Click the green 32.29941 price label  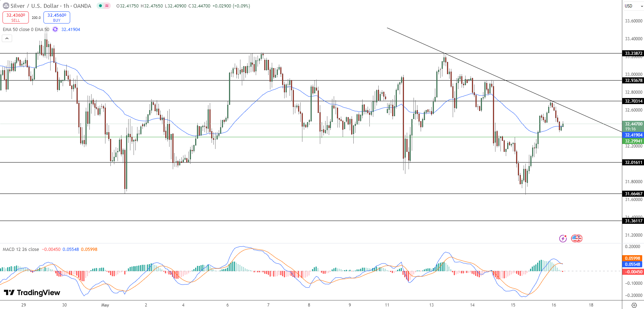tap(633, 141)
